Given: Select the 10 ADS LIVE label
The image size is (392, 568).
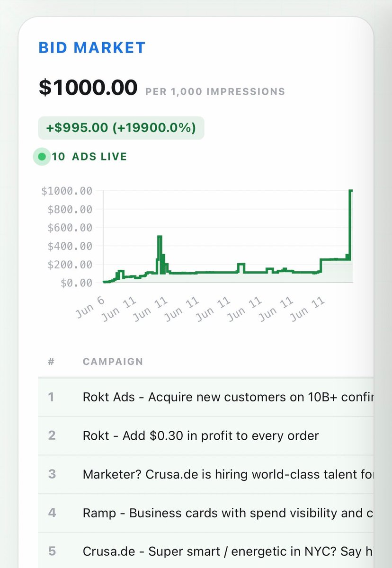Looking at the screenshot, I should coord(89,157).
